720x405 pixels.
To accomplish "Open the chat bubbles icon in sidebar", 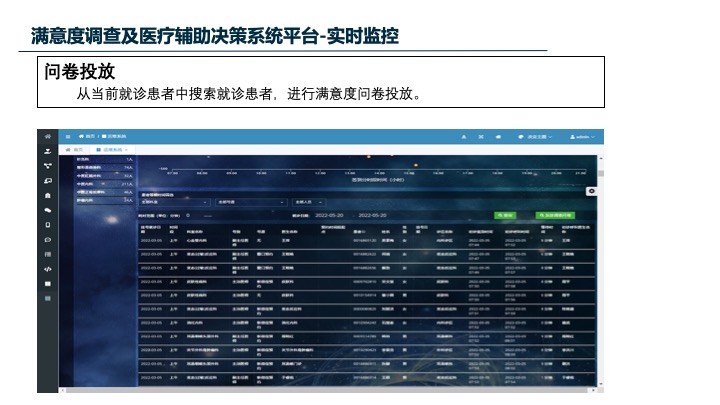I will [x=48, y=210].
